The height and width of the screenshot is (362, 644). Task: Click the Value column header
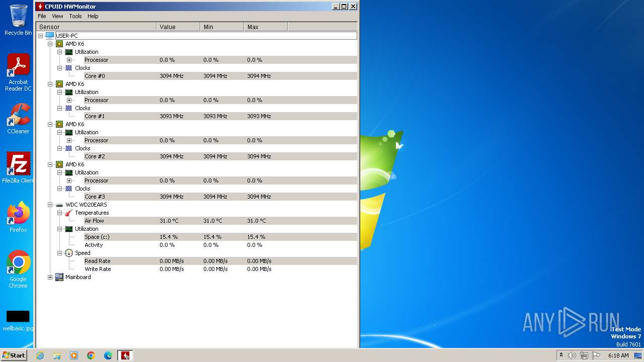[x=178, y=27]
